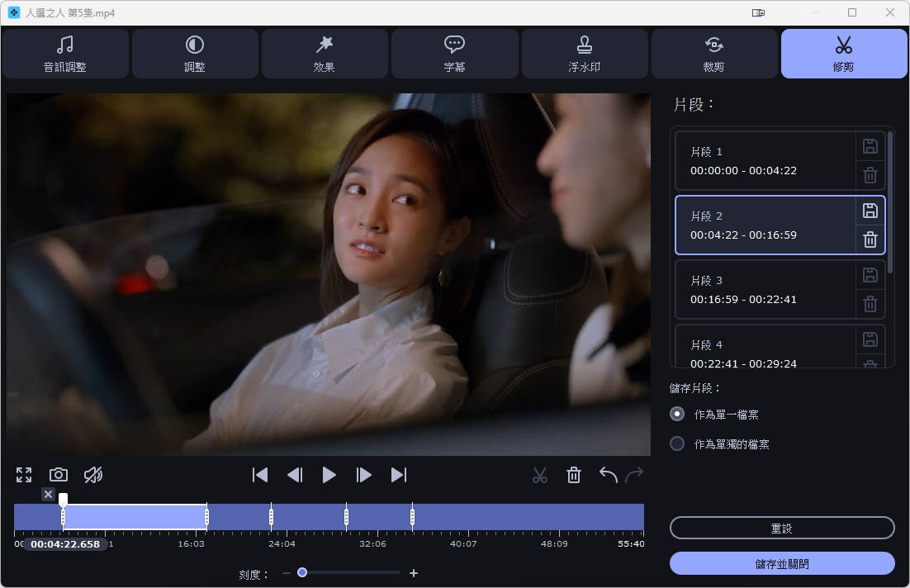Open the 浮水印 watermark tab
910x588 pixels.
[x=585, y=54]
